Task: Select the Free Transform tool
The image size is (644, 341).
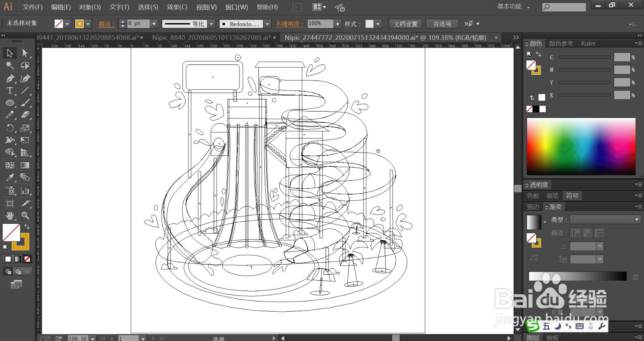Action: coord(25,140)
